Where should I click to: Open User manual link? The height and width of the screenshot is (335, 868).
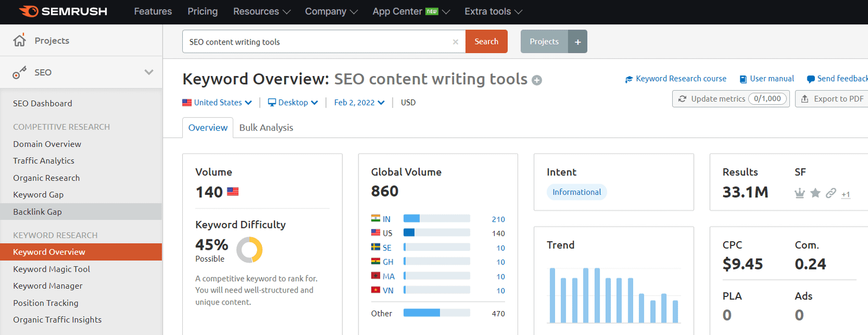point(767,79)
